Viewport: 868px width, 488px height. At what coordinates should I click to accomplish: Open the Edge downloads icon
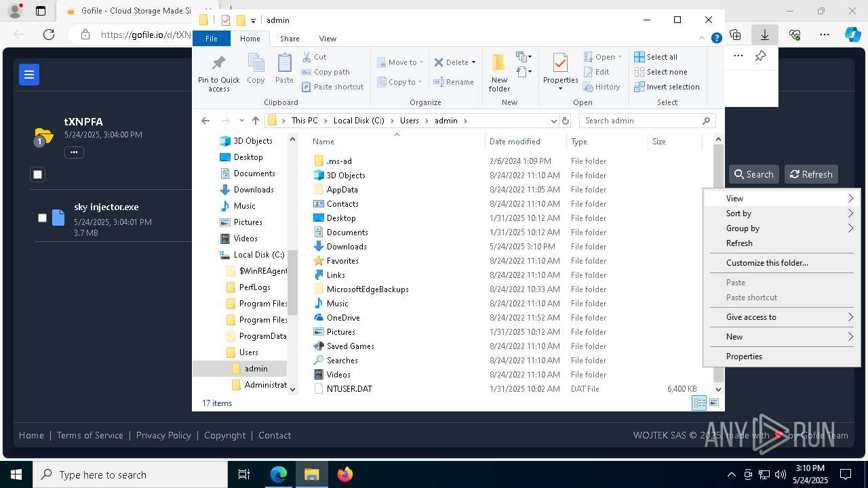pos(764,35)
